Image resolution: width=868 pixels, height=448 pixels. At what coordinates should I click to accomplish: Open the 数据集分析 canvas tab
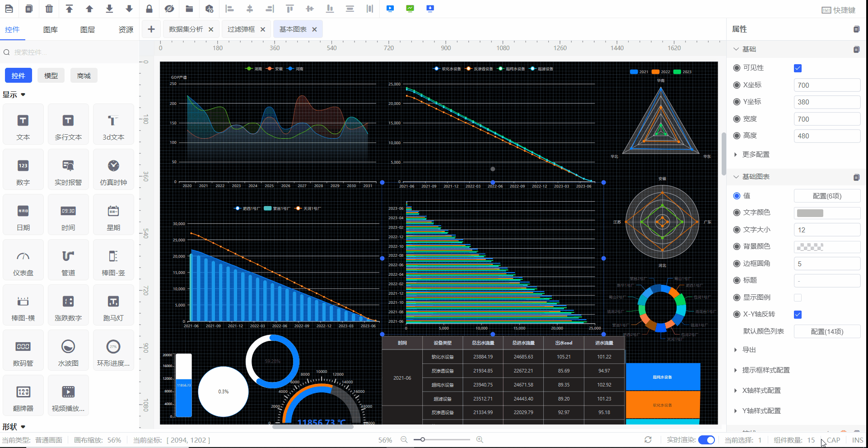coord(186,29)
